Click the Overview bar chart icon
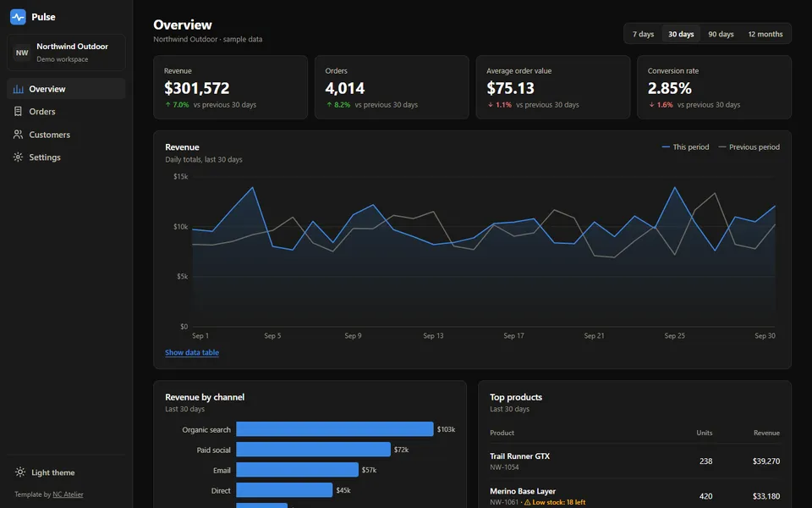 tap(18, 89)
